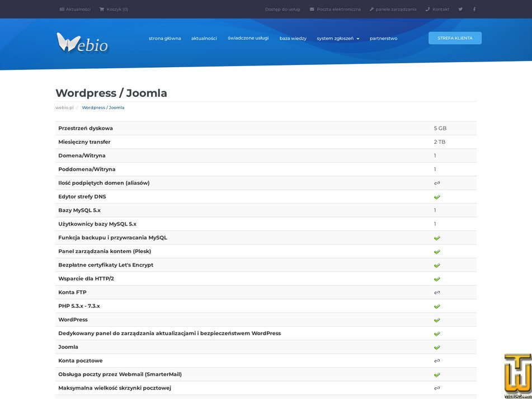Image resolution: width=532 pixels, height=399 pixels.
Task: Click checkmark for Obsługa poczty przez Webmail
Action: [x=437, y=374]
